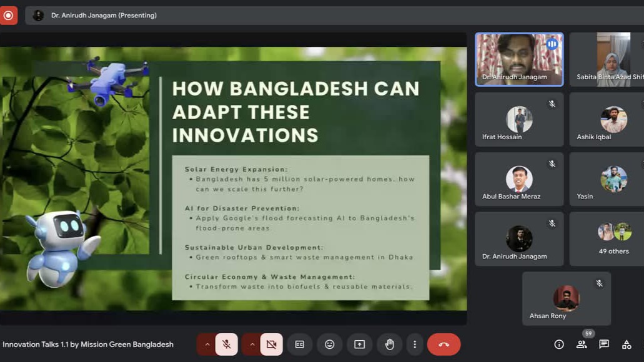Open meeting details info icon
The width and height of the screenshot is (644, 362).
pyautogui.click(x=559, y=345)
